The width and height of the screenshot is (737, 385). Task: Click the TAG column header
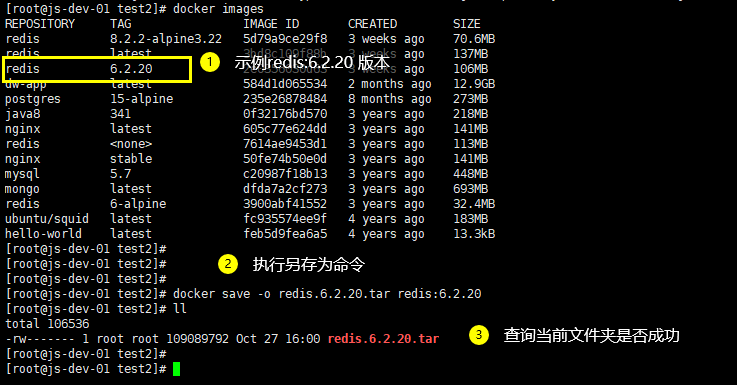click(x=121, y=24)
